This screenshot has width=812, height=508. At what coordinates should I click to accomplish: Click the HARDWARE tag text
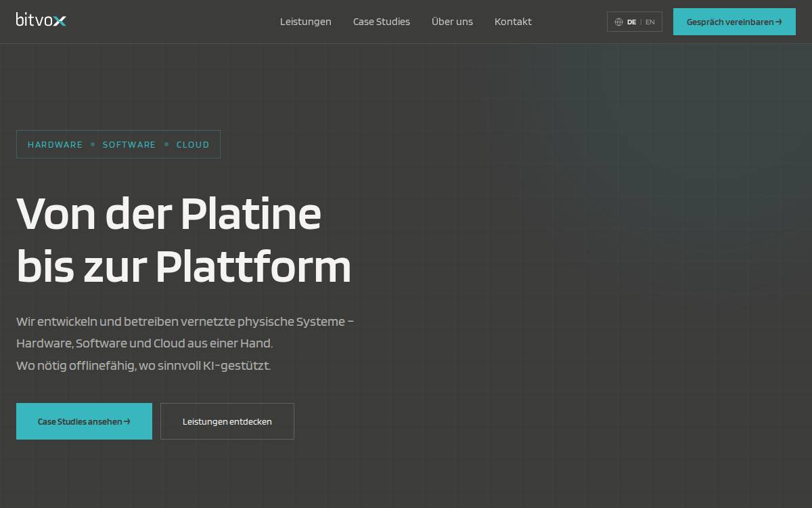point(55,144)
